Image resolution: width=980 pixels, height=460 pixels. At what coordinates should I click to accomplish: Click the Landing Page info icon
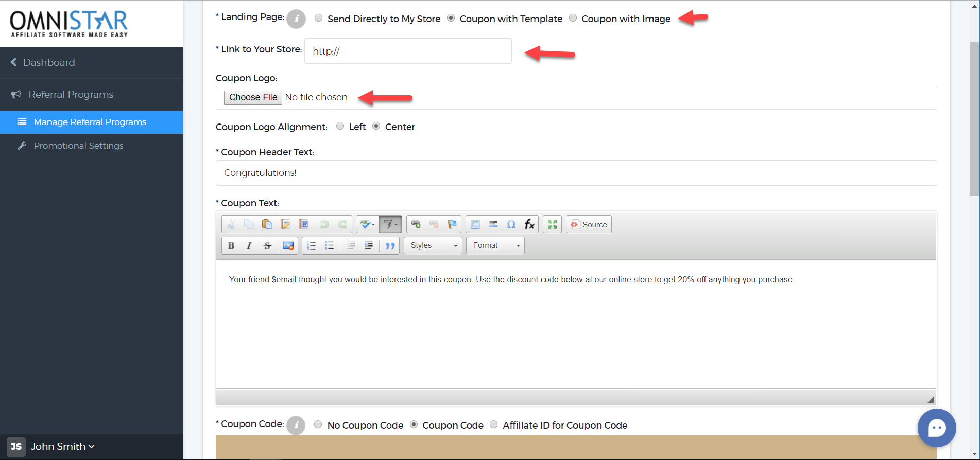pyautogui.click(x=296, y=19)
